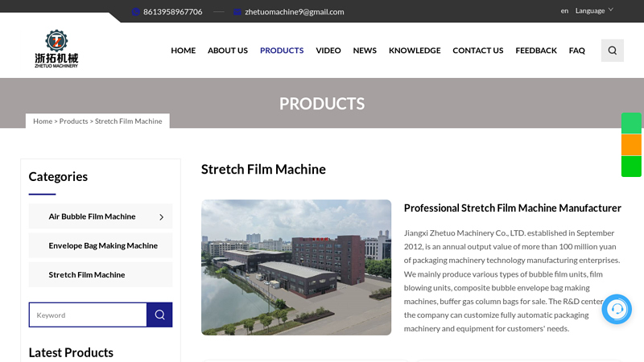Click the email envelope icon
The height and width of the screenshot is (362, 644).
237,12
